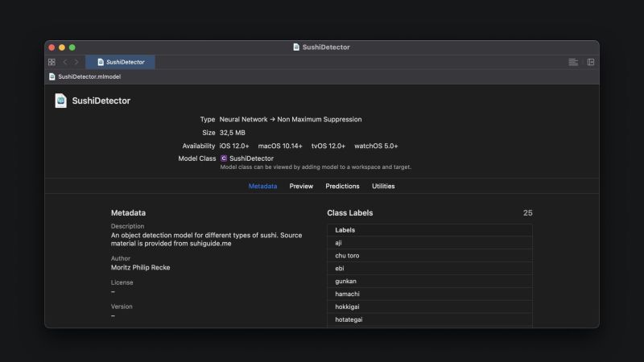Click the purple C model class icon
644x362 pixels.
pyautogui.click(x=224, y=158)
